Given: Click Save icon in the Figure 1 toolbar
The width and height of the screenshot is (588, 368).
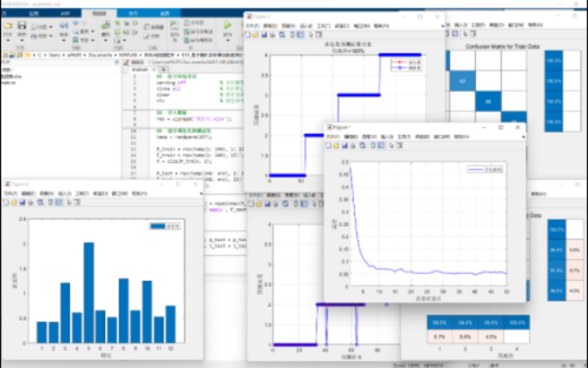Looking at the screenshot, I should click(344, 145).
